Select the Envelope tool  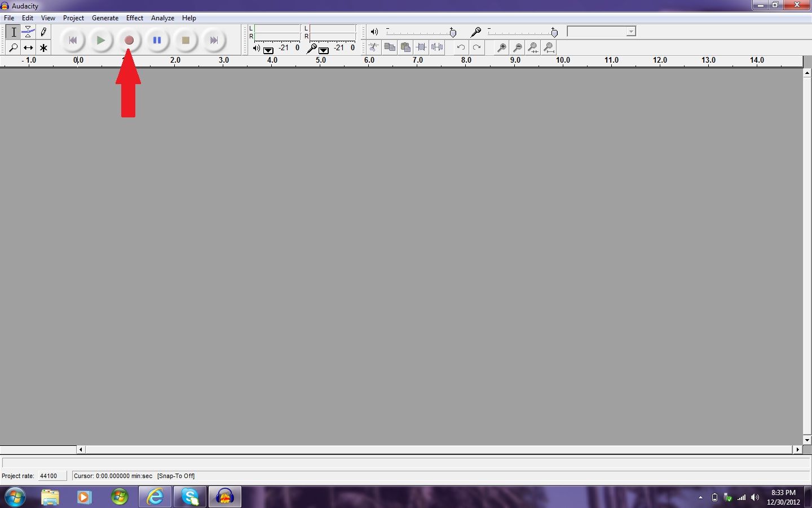(x=28, y=32)
